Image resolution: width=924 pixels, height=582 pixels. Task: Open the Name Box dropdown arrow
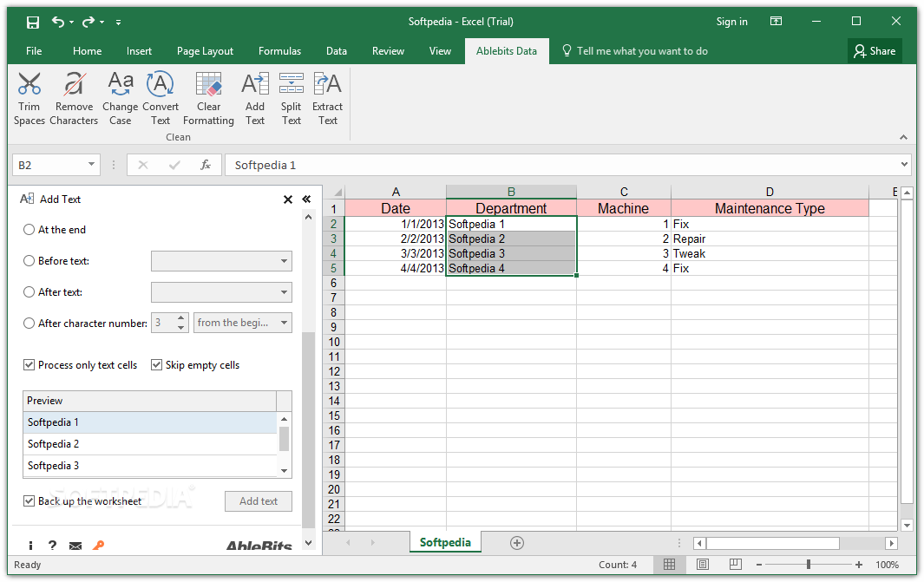91,164
